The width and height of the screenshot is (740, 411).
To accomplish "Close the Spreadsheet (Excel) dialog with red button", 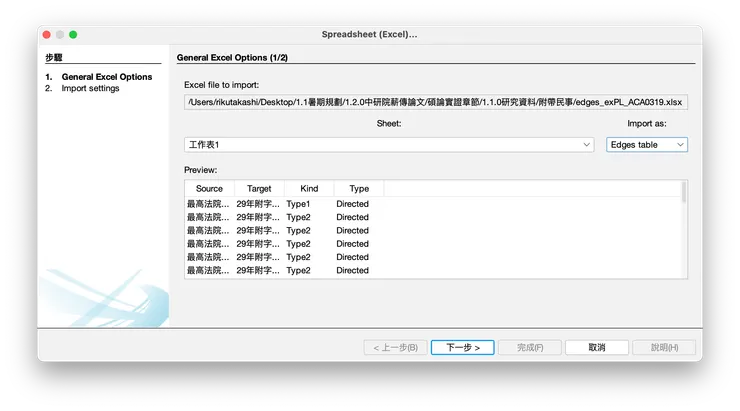I will [47, 34].
